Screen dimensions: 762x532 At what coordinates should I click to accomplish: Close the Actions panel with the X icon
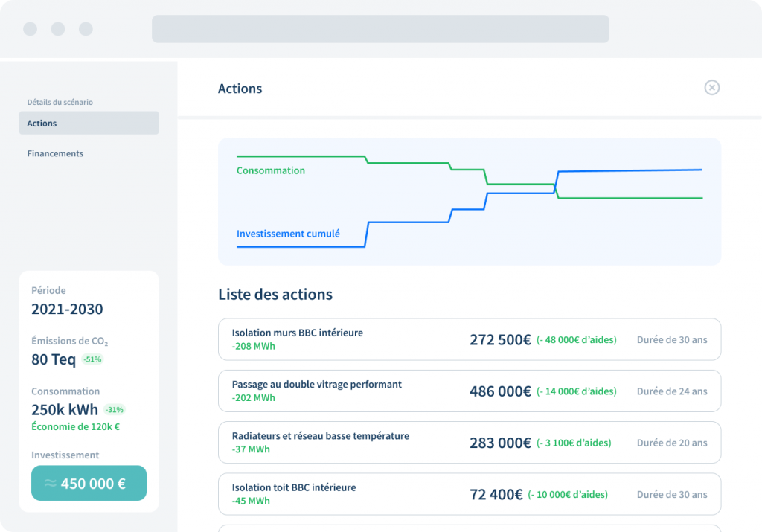[x=712, y=88]
